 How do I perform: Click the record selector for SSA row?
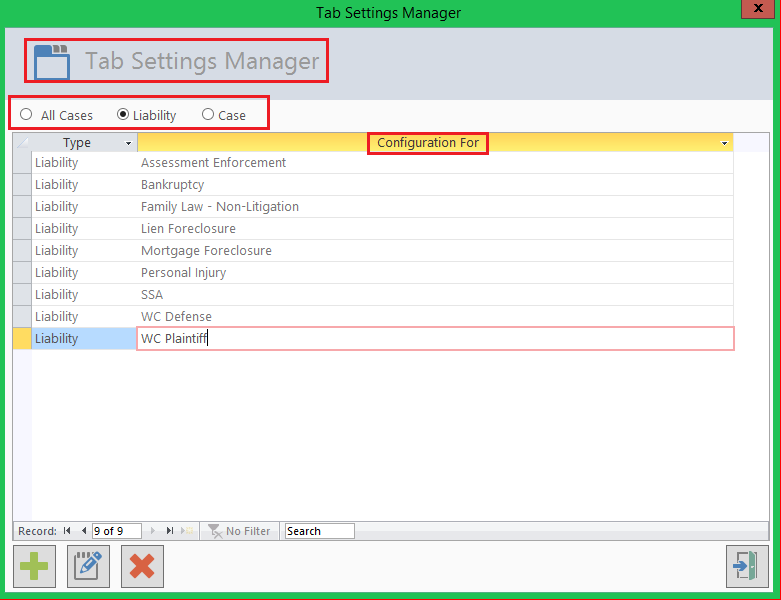22,295
